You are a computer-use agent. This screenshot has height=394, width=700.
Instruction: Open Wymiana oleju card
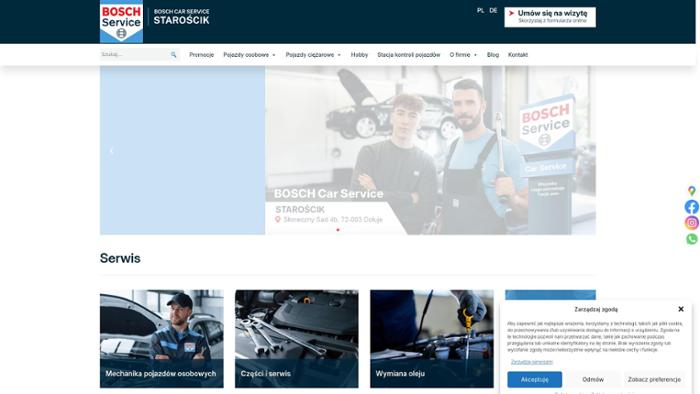pyautogui.click(x=432, y=339)
